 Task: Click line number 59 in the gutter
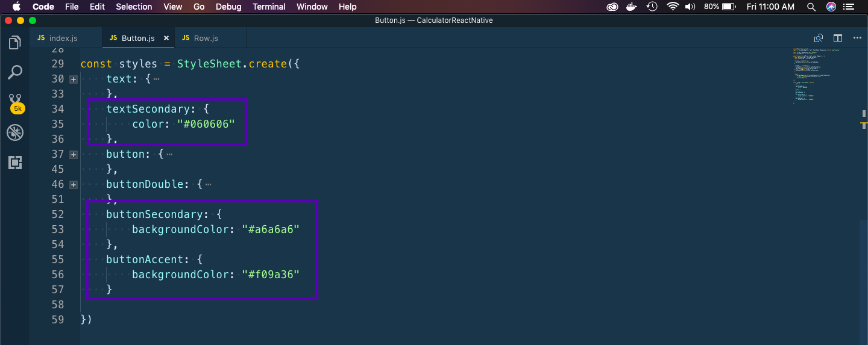pyautogui.click(x=58, y=320)
